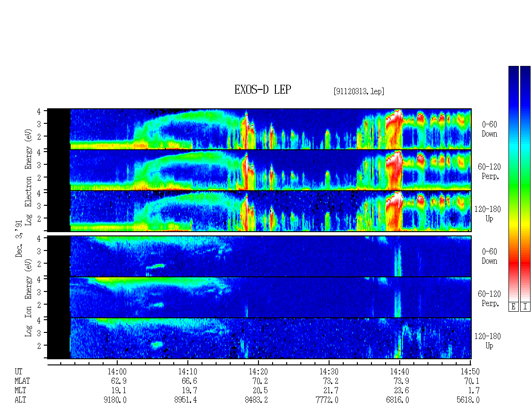The height and width of the screenshot is (412, 532).
Task: Click the MLAT value 70.1
Action: pyautogui.click(x=472, y=381)
